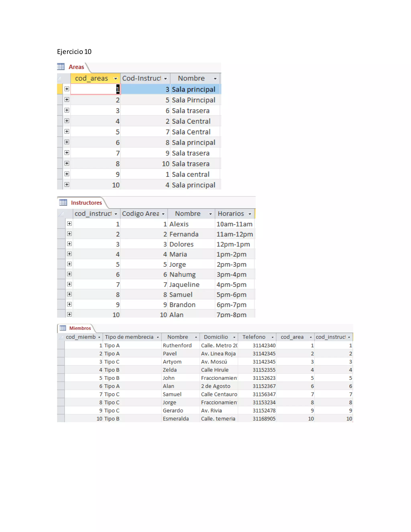Expand the plus icon for instructor Alexis
The width and height of the screenshot is (411, 532).
(x=69, y=224)
